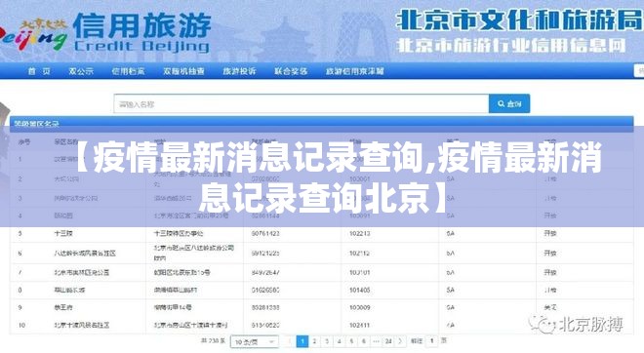Screen dimensions: 644x353
Task: Click the phone number in row 6
Action: click(265, 254)
